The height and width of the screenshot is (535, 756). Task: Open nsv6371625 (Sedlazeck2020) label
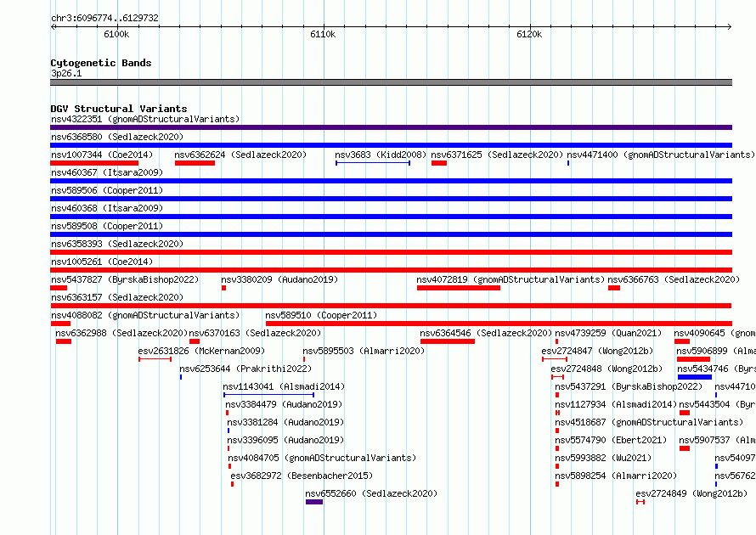[x=497, y=155]
